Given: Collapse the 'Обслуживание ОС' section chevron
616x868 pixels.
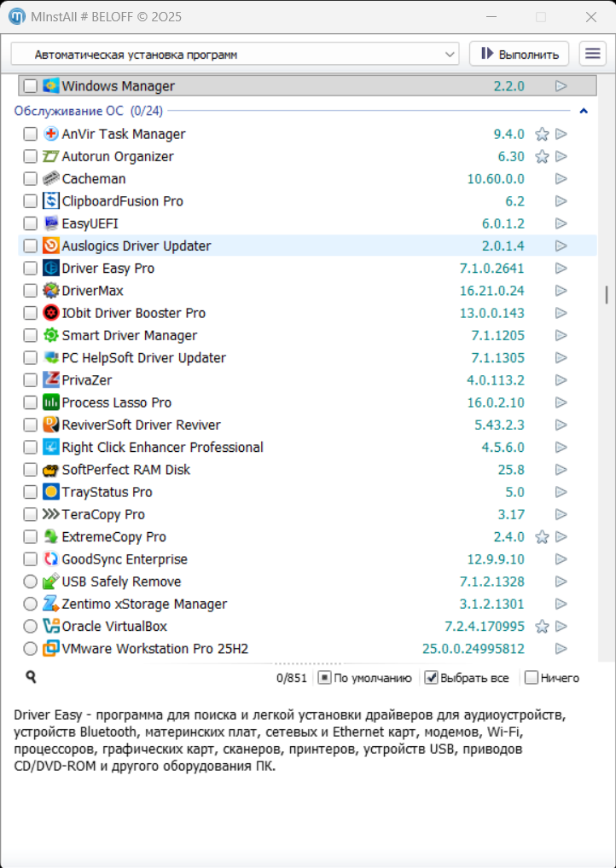Looking at the screenshot, I should coord(584,111).
